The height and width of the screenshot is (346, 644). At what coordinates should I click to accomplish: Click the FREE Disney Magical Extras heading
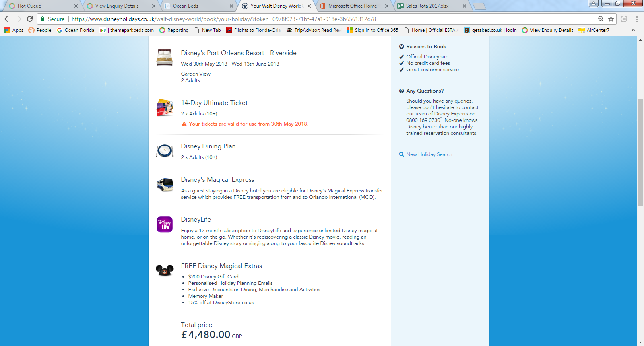[221, 266]
